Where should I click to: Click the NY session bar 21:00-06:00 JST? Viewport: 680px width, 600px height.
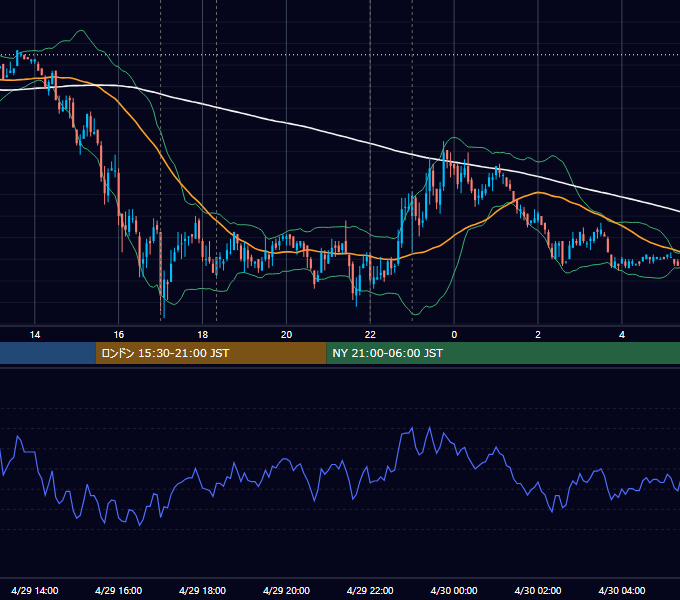coord(503,353)
